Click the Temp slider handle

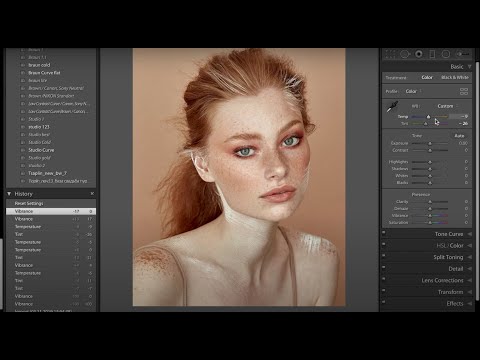pos(428,117)
